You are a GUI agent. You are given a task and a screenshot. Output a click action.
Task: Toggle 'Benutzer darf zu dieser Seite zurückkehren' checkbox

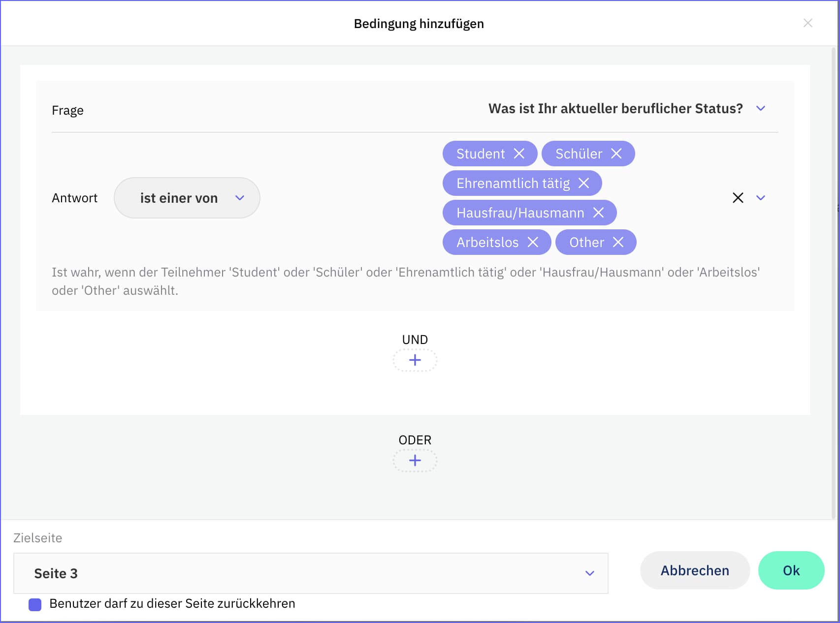pyautogui.click(x=35, y=604)
